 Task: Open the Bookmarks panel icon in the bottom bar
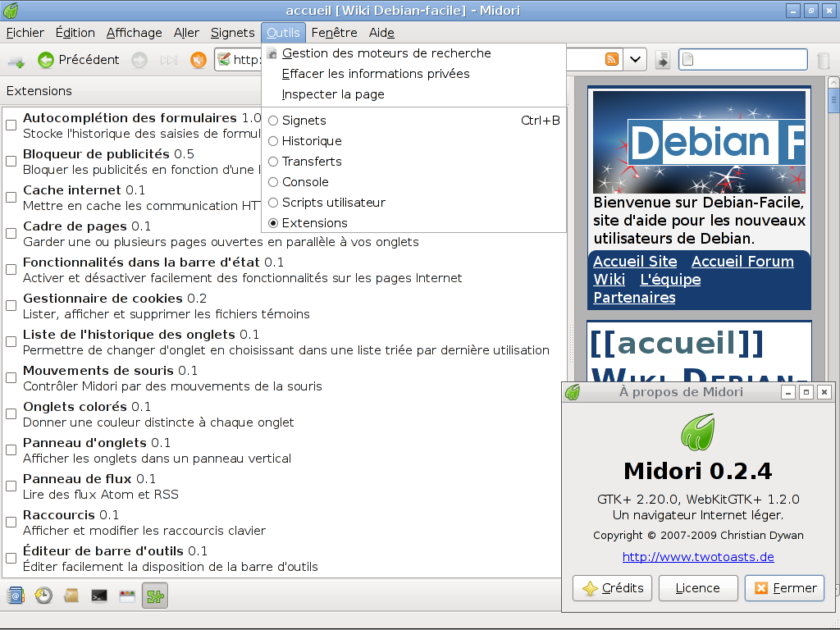15,596
